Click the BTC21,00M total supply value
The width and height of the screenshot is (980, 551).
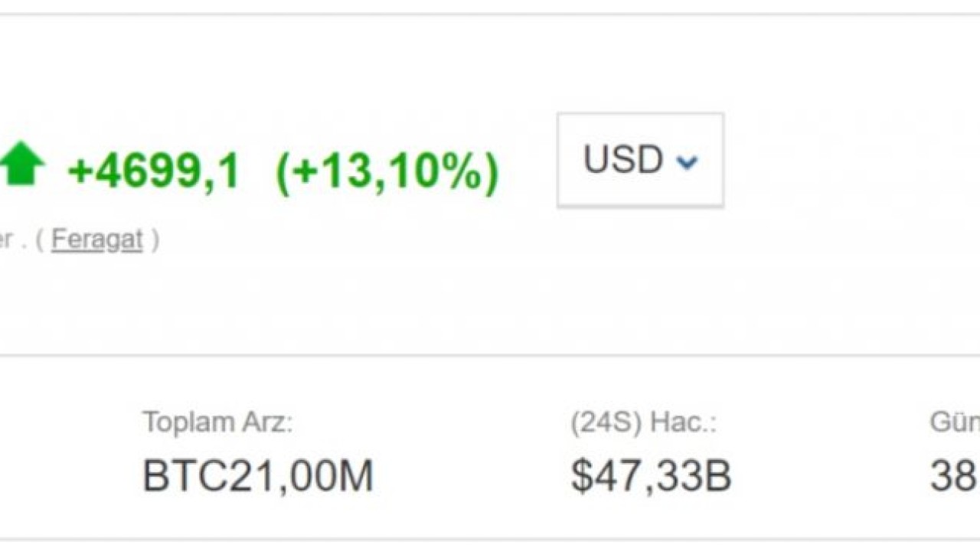pyautogui.click(x=258, y=476)
